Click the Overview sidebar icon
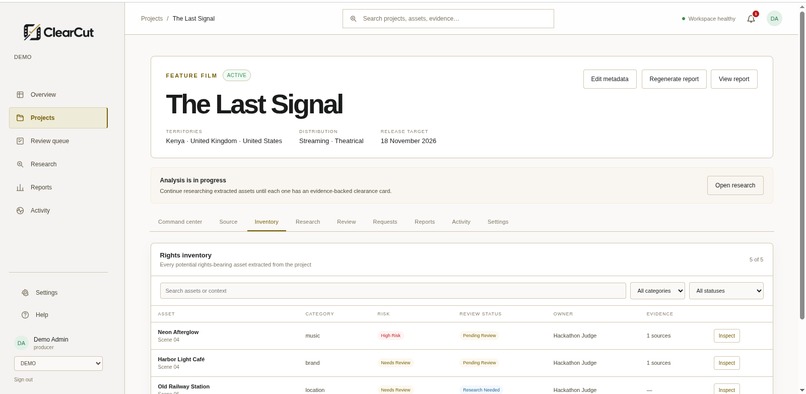Image resolution: width=806 pixels, height=394 pixels. [x=20, y=95]
